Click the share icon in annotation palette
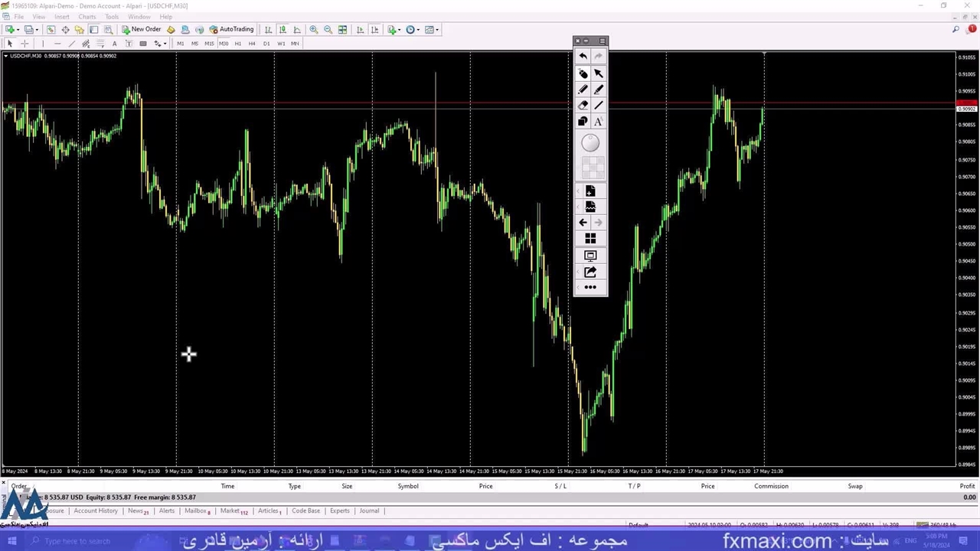980x551 pixels. tap(590, 272)
